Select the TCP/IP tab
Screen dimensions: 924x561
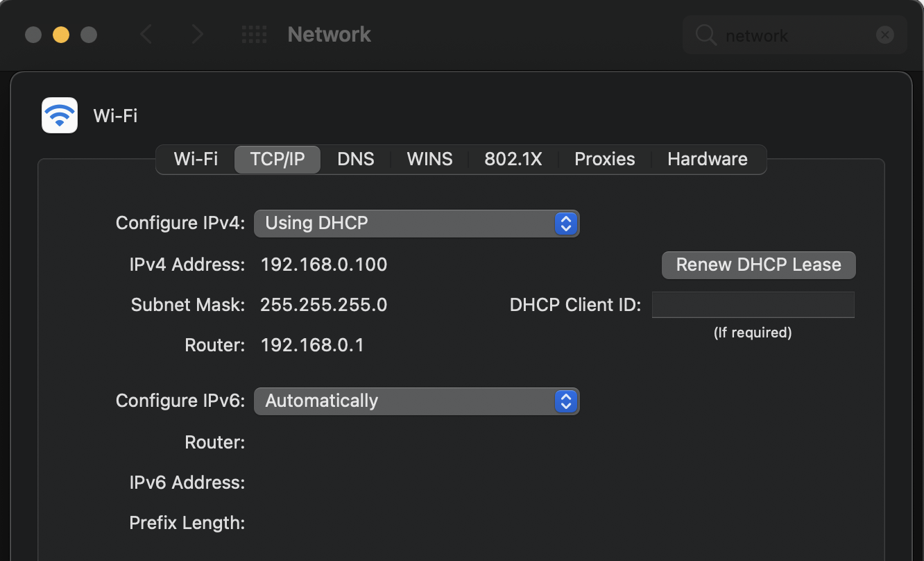click(x=277, y=159)
